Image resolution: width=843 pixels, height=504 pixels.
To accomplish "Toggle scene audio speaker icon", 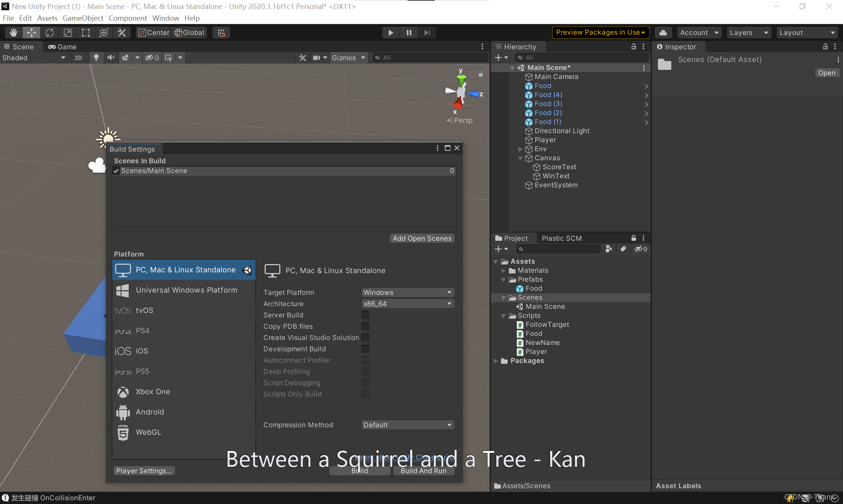I will click(111, 58).
